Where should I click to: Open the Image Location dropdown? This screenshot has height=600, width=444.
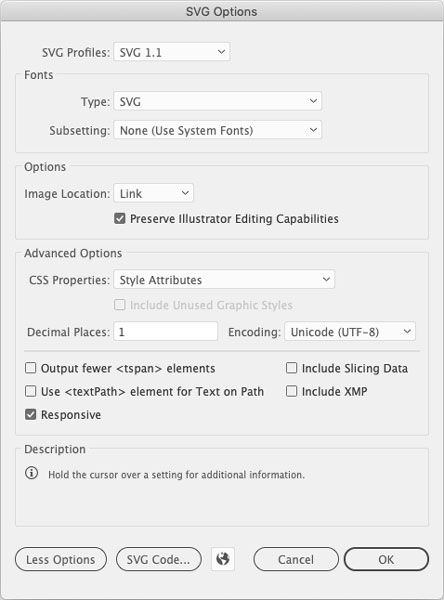click(153, 193)
